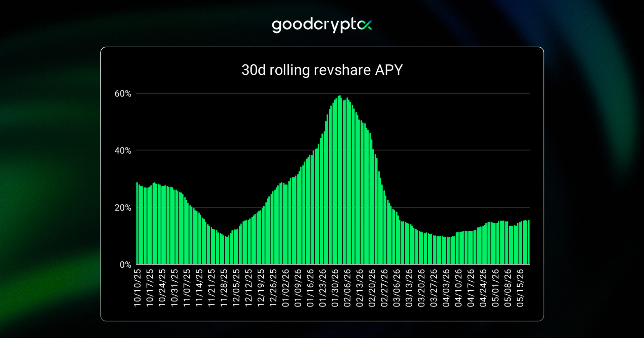
Task: Click the 04/10/26 date label
Action: (459, 288)
